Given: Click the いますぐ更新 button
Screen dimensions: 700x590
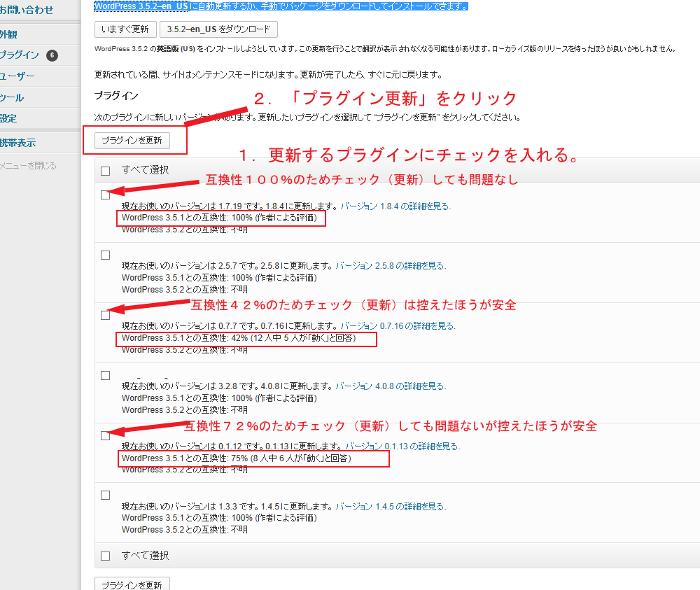Looking at the screenshot, I should (x=125, y=29).
